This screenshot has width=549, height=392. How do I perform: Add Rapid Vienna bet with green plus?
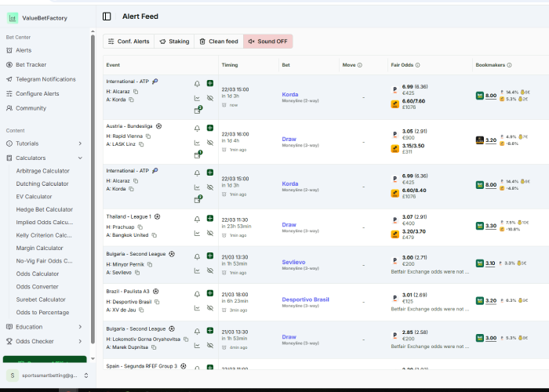click(x=210, y=128)
